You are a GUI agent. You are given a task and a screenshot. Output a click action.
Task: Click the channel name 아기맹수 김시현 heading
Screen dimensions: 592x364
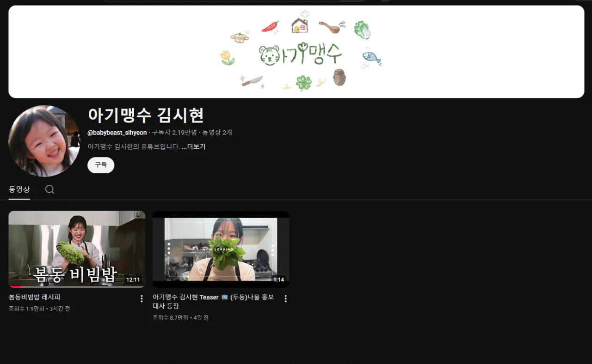click(146, 115)
